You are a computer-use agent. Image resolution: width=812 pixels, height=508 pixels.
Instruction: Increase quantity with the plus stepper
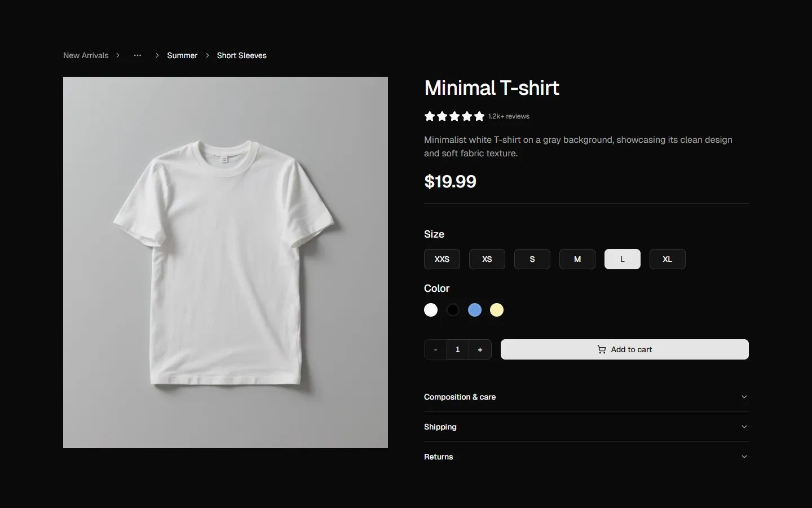coord(480,349)
